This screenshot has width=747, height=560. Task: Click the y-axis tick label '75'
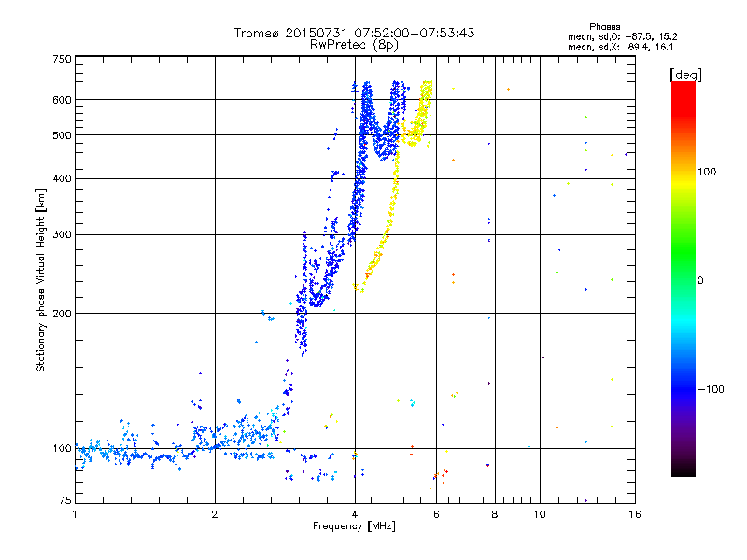[x=64, y=500]
